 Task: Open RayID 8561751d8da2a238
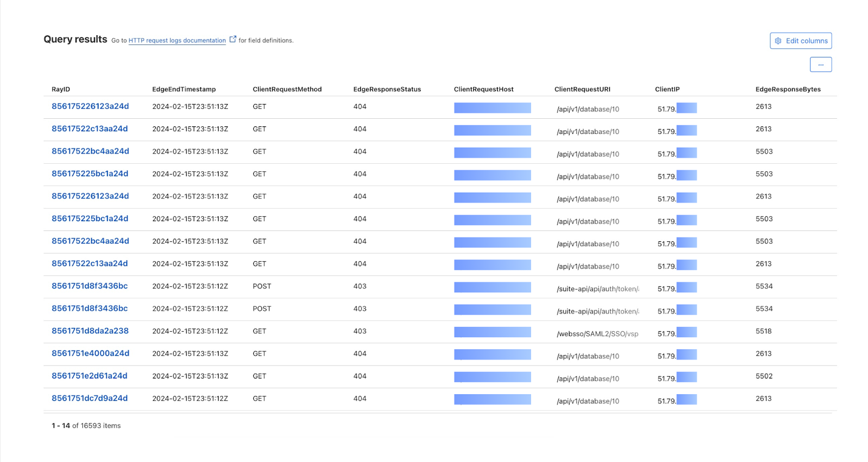coord(90,331)
